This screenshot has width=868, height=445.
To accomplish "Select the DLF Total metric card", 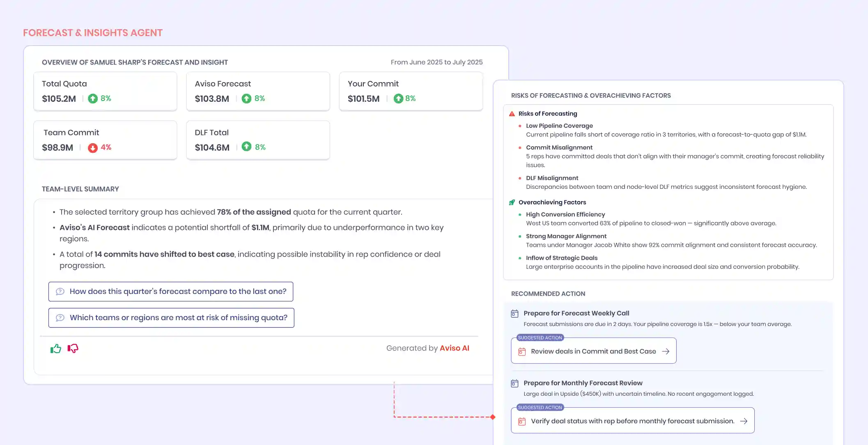I will 258,140.
